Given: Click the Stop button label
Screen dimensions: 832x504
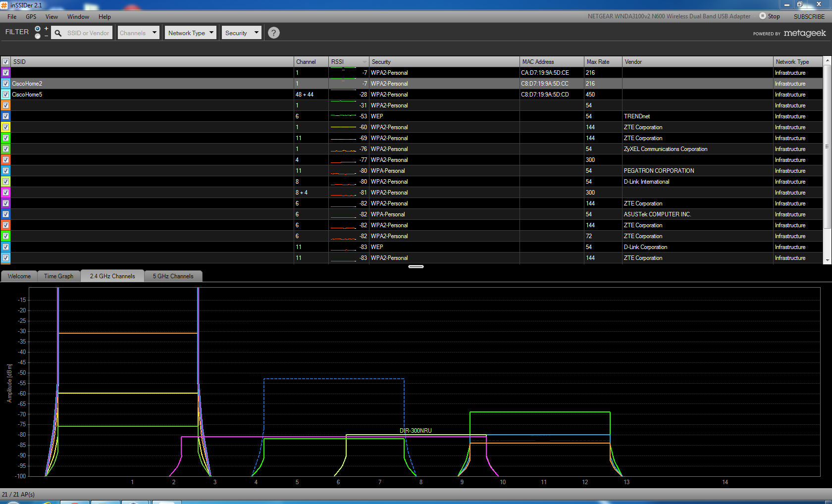Looking at the screenshot, I should tap(774, 16).
